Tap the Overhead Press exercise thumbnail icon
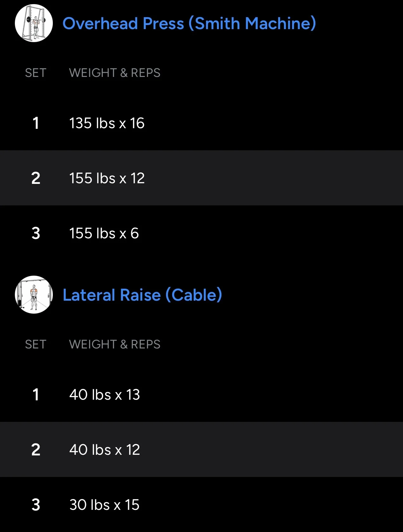 point(34,23)
